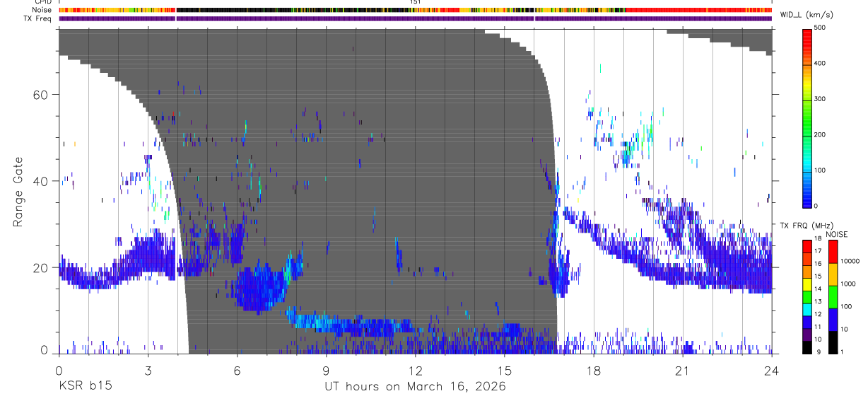The width and height of the screenshot is (868, 401).
Task: Click the x-axis tick label '3'
Action: [148, 371]
